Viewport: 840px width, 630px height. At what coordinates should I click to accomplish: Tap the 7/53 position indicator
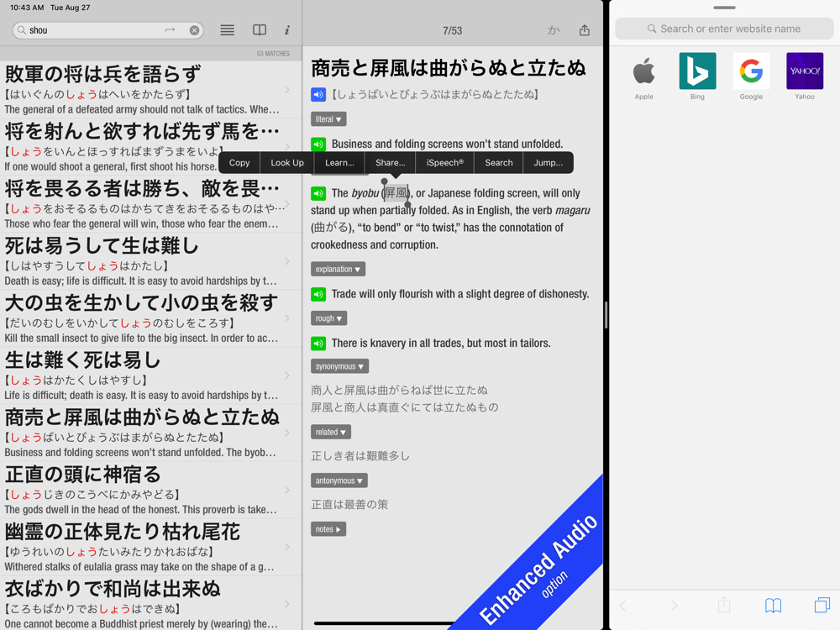452,31
